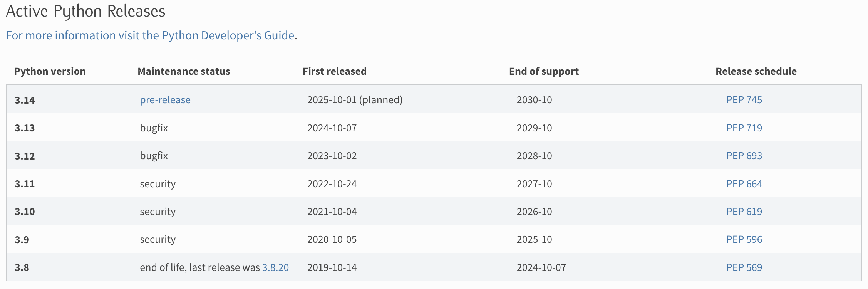Click the Active Python Releases heading
Screen dimensions: 868x289
coord(85,11)
